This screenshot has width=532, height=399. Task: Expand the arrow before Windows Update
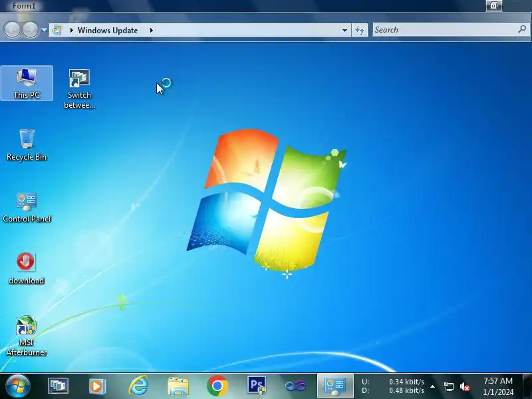click(x=71, y=30)
